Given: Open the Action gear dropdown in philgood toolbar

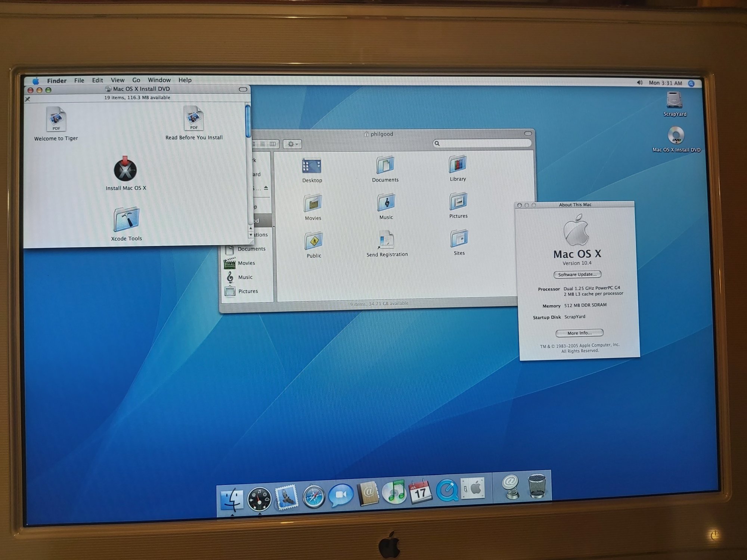Looking at the screenshot, I should [x=292, y=144].
